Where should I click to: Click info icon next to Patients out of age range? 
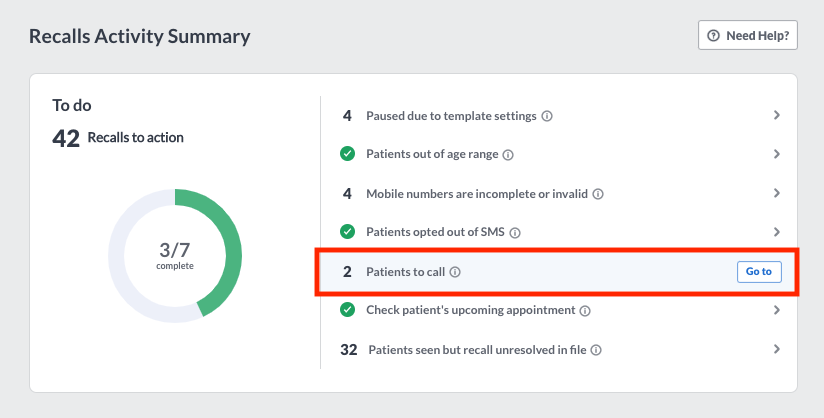[x=508, y=155]
